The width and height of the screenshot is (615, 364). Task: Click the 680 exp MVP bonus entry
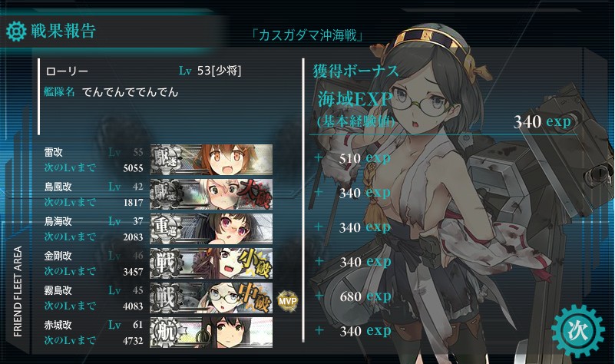365,296
